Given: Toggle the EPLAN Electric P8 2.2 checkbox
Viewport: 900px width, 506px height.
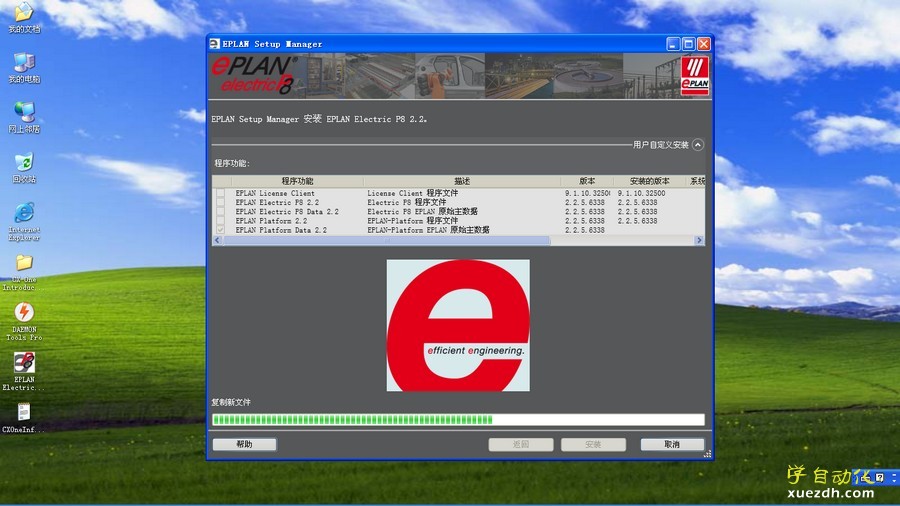Looking at the screenshot, I should 220,203.
